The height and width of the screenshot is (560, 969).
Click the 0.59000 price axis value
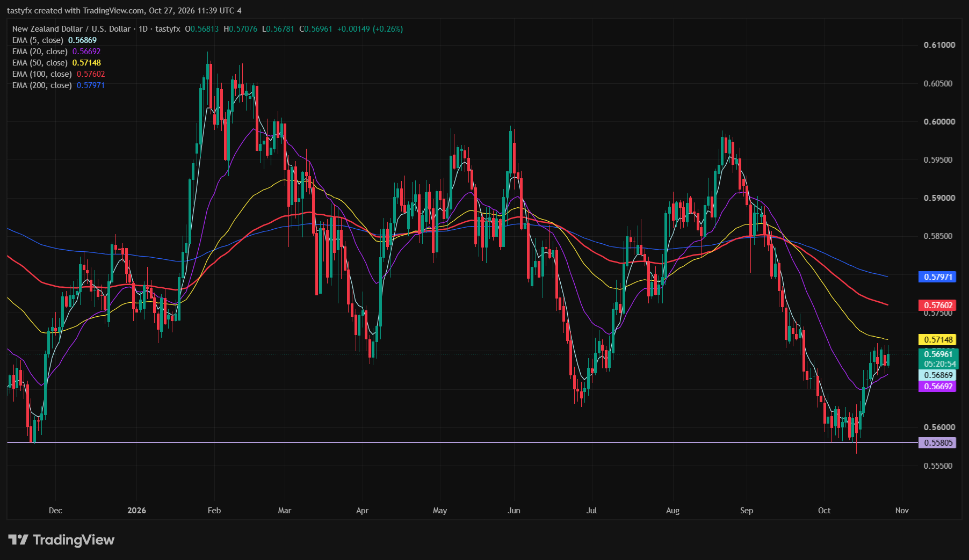(x=939, y=198)
